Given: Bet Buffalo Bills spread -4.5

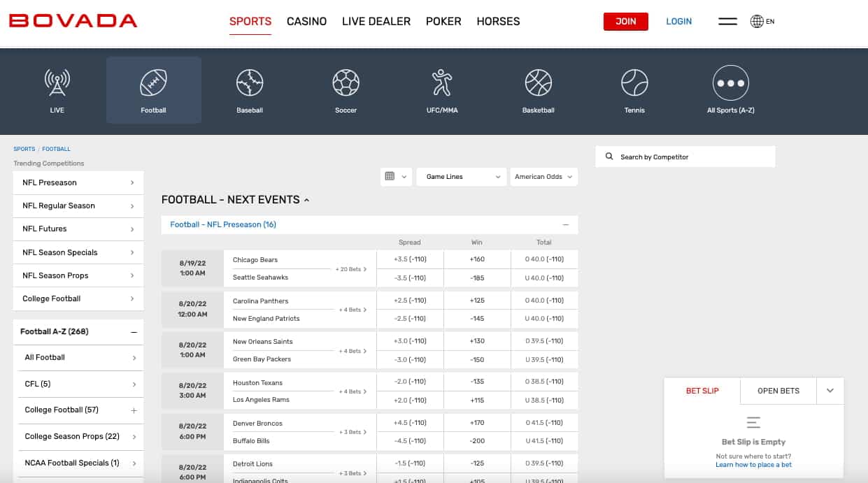Looking at the screenshot, I should [410, 441].
